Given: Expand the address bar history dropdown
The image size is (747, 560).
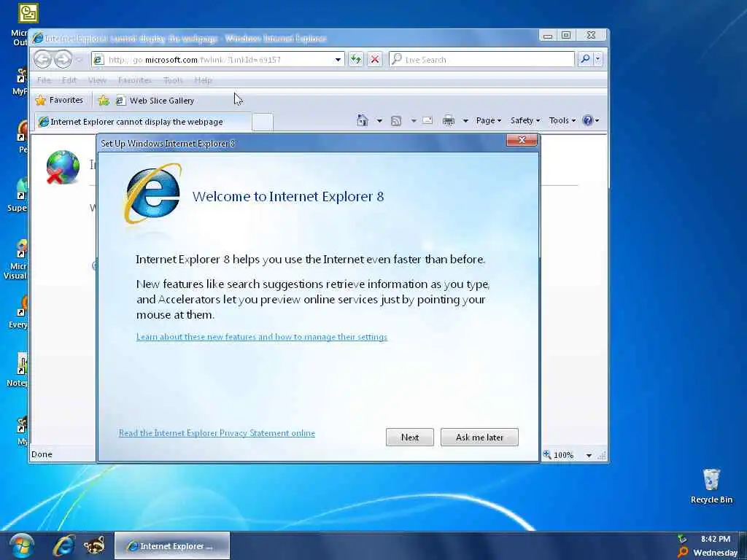Looking at the screenshot, I should point(338,60).
